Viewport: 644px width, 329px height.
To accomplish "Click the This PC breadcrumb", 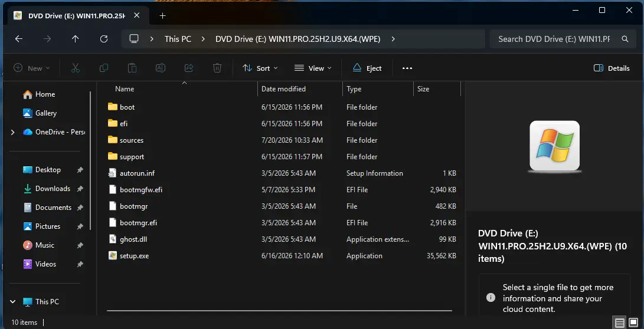I will pyautogui.click(x=178, y=39).
